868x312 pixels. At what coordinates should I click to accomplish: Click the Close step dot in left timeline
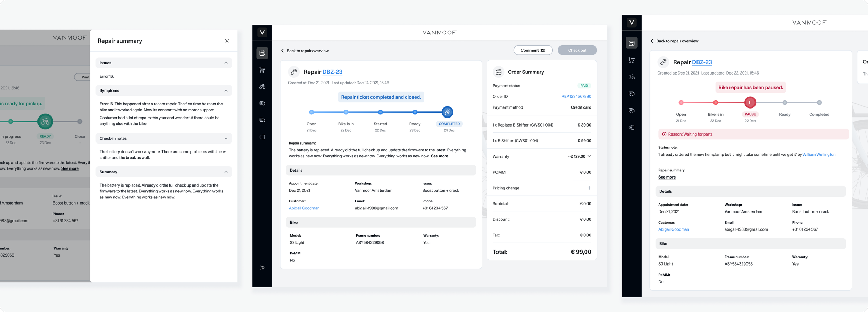pyautogui.click(x=80, y=121)
